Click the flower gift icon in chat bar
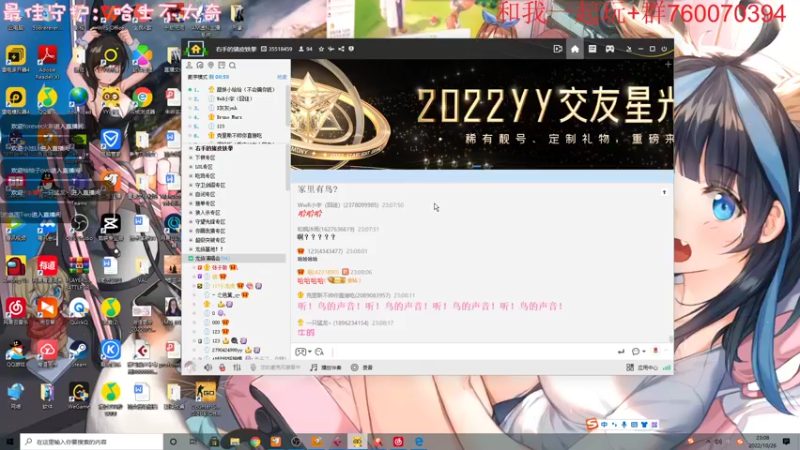Image resolution: width=800 pixels, height=450 pixels. (x=656, y=351)
